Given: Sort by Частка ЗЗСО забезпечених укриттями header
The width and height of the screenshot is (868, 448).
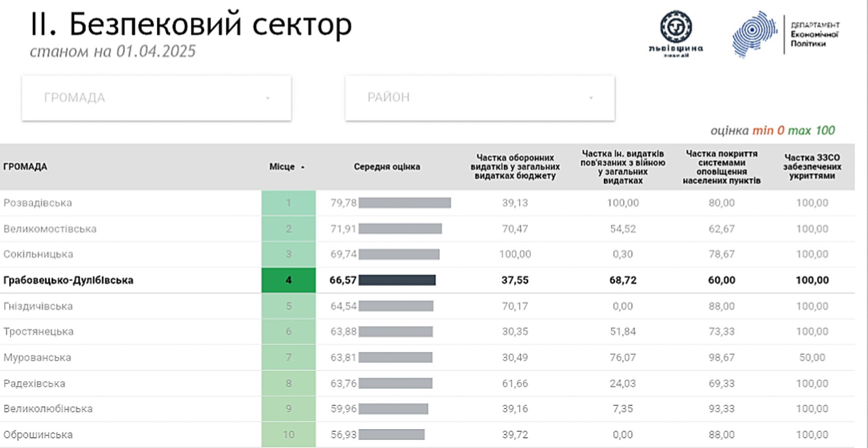Looking at the screenshot, I should pyautogui.click(x=812, y=167).
